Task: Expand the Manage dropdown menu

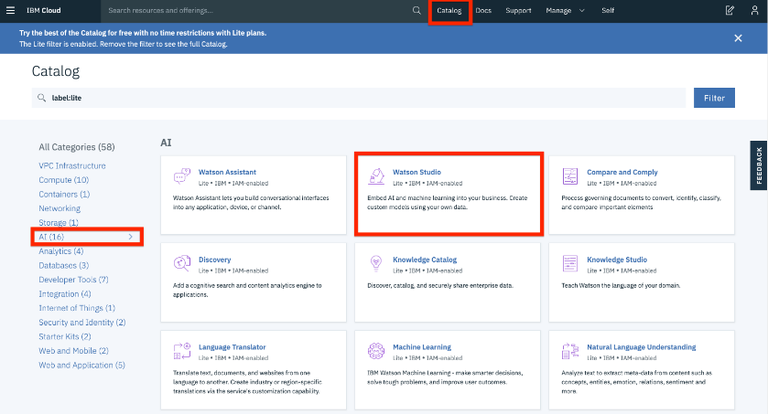Action: [565, 10]
